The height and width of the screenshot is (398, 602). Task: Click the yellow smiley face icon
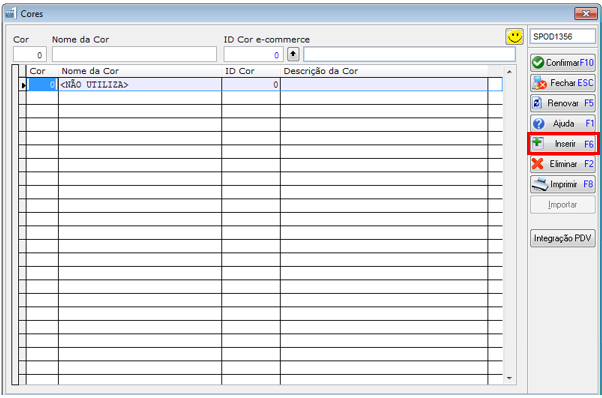[x=514, y=37]
